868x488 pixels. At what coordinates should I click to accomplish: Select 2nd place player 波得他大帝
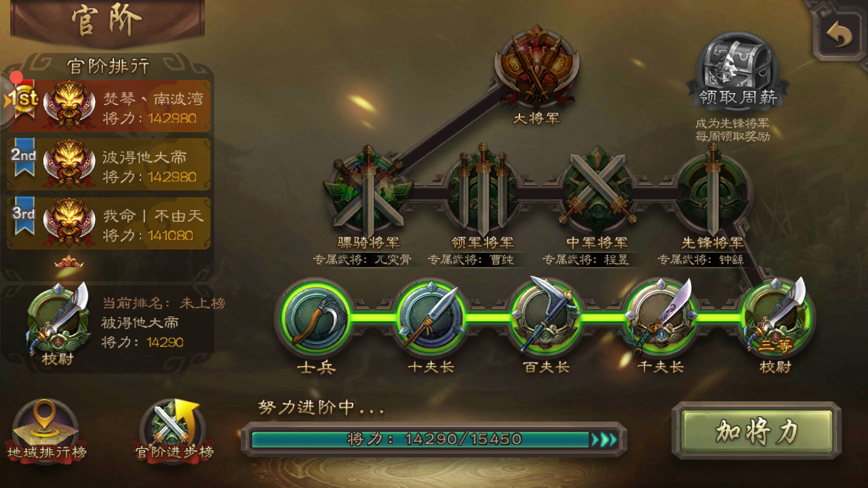[x=108, y=166]
